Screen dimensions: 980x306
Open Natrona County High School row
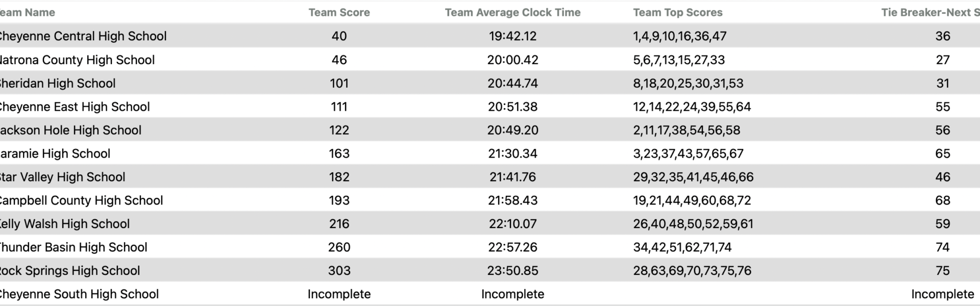(x=77, y=60)
